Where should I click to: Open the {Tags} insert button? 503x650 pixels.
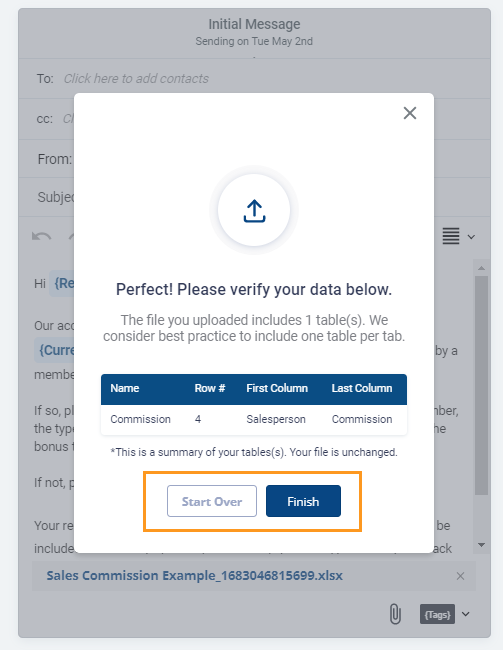(x=437, y=614)
